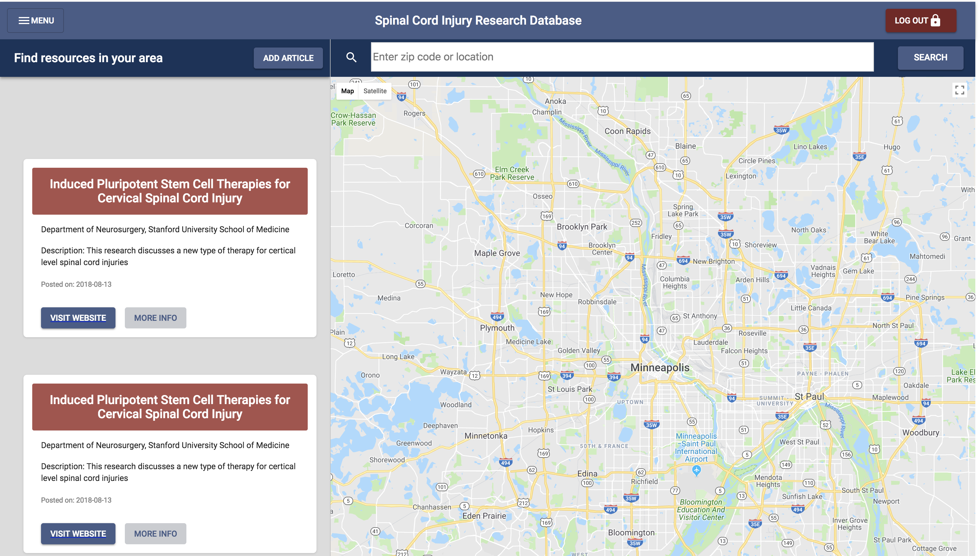Switch to Satellite view tab
This screenshot has width=980, height=556.
click(x=375, y=91)
